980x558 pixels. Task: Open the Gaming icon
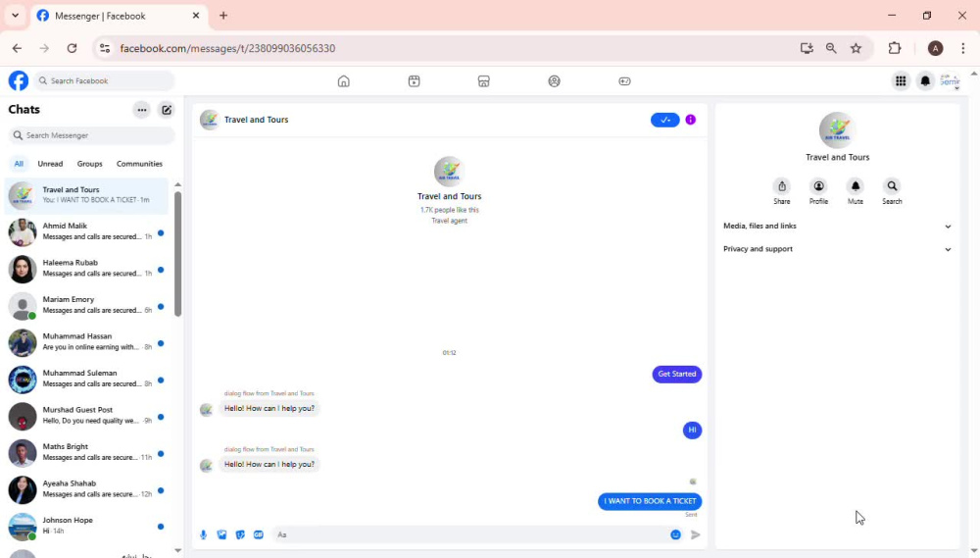[624, 81]
